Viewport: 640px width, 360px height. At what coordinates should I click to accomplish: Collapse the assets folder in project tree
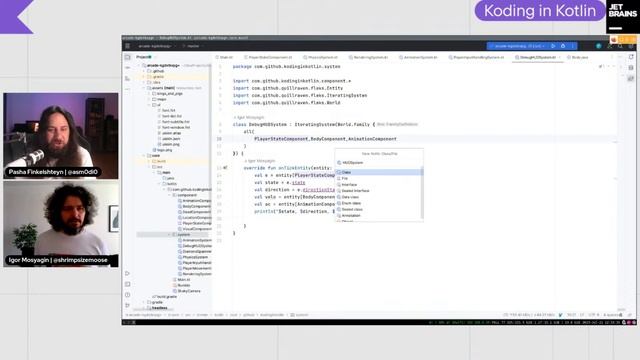coord(144,88)
